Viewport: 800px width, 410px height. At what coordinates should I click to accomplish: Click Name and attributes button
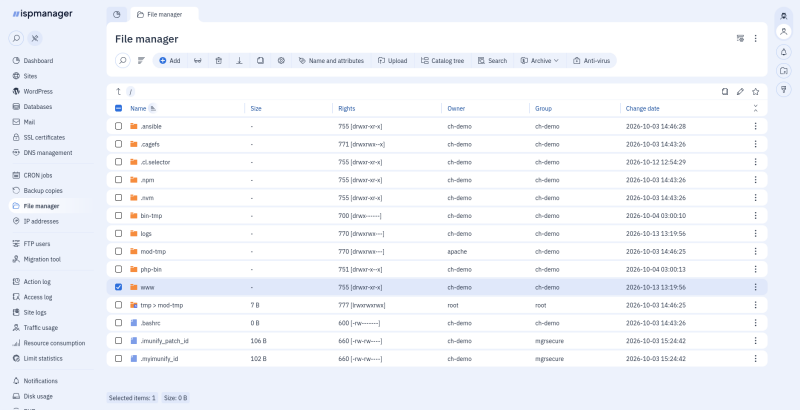pyautogui.click(x=331, y=61)
